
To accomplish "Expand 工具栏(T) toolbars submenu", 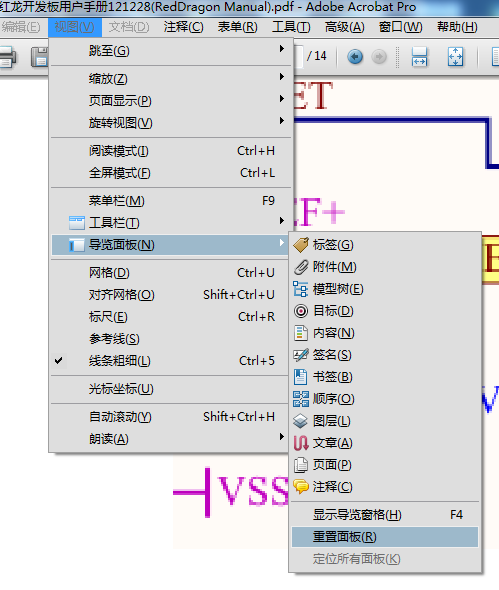I will [x=171, y=223].
